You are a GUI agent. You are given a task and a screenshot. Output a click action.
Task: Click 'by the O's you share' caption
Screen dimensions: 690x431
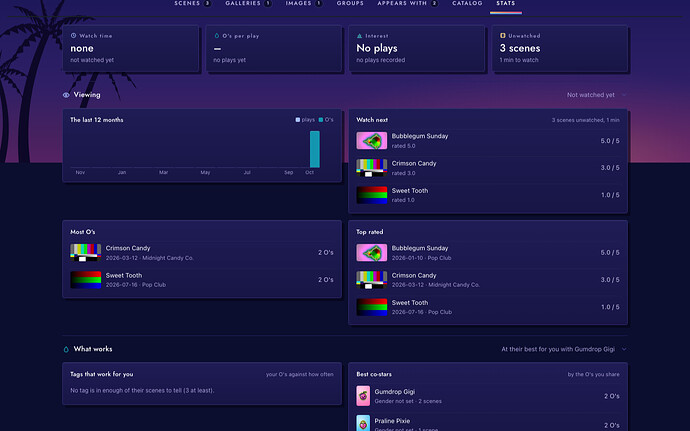pyautogui.click(x=593, y=375)
